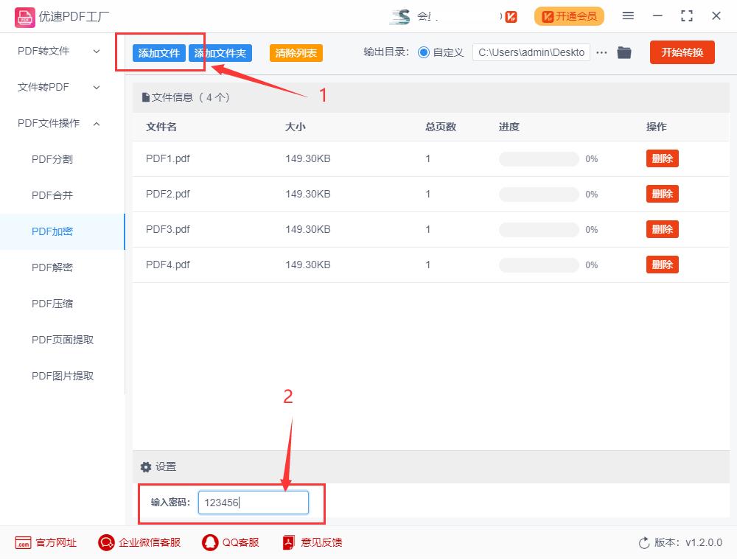
Task: Delete PDF3.pdf from the list
Action: (x=662, y=228)
